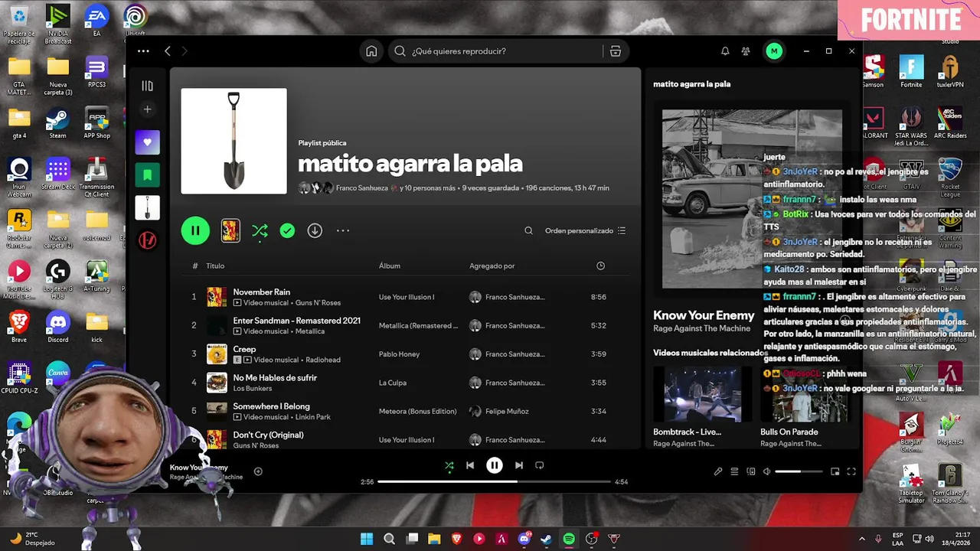
Task: Click the big green pause button
Action: click(x=195, y=230)
